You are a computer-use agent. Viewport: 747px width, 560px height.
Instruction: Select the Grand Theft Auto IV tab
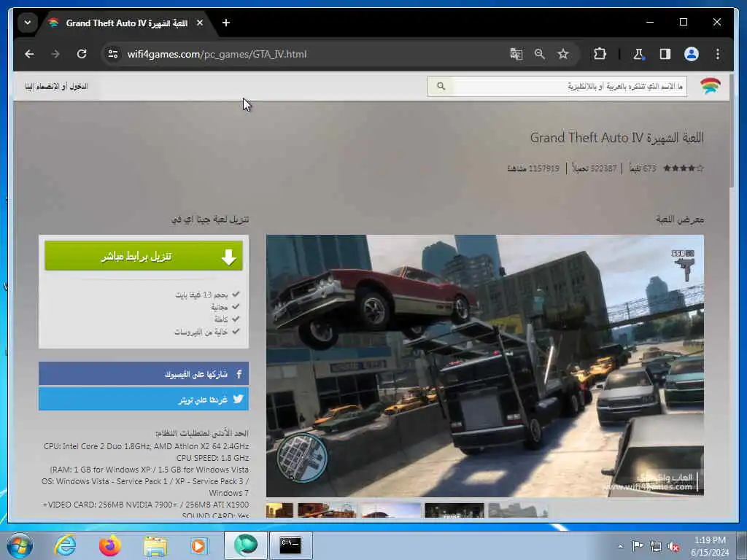coord(127,23)
